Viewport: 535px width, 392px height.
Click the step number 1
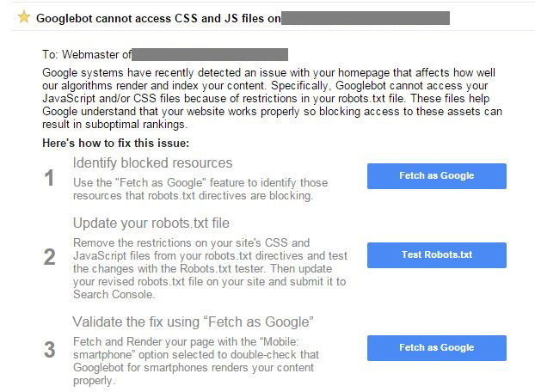(x=49, y=178)
